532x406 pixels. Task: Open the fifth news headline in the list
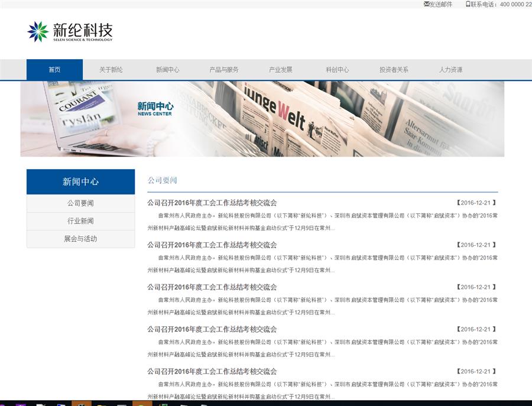coord(212,371)
